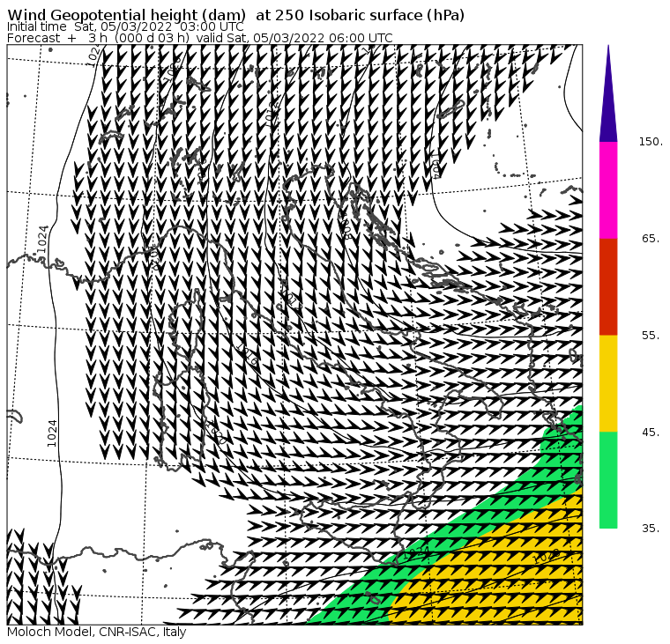Image resolution: width=670 pixels, height=644 pixels.
Task: Click the chart title 'Wind Geopotential height (dam)'
Action: (126, 15)
